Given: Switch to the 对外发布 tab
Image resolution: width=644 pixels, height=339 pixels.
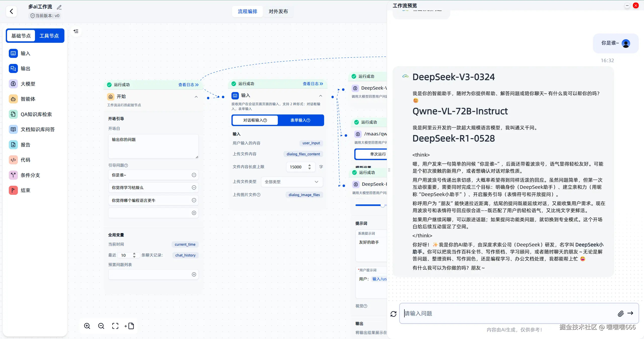Looking at the screenshot, I should [x=278, y=11].
